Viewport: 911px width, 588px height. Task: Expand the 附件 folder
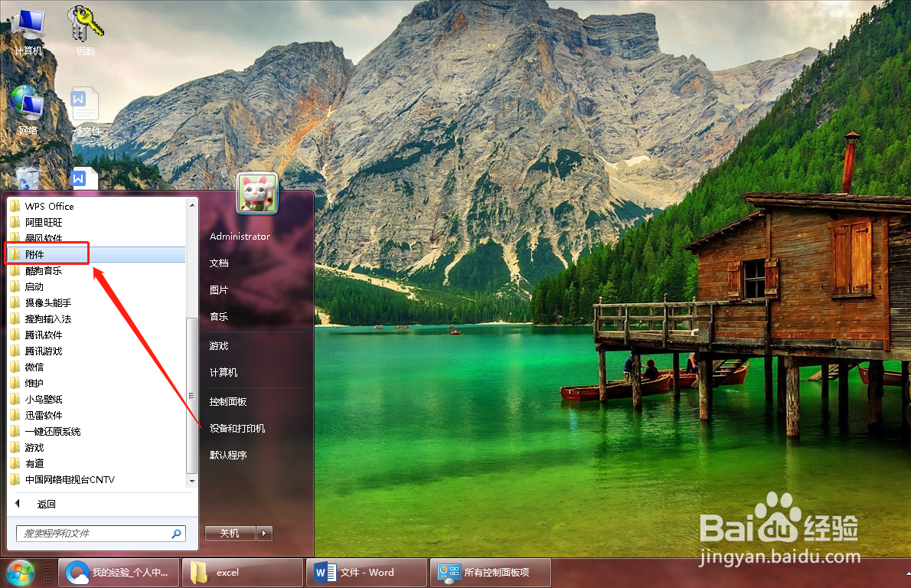coord(96,254)
